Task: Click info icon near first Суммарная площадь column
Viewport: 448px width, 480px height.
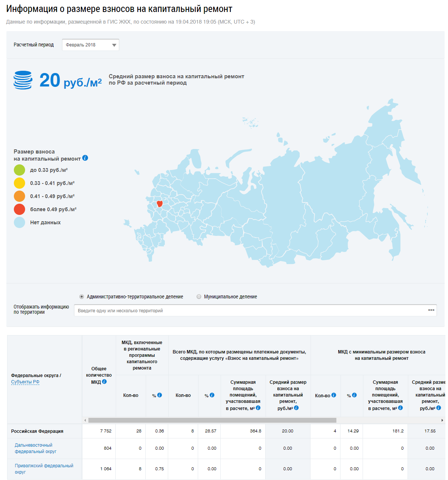Action: pos(258,408)
